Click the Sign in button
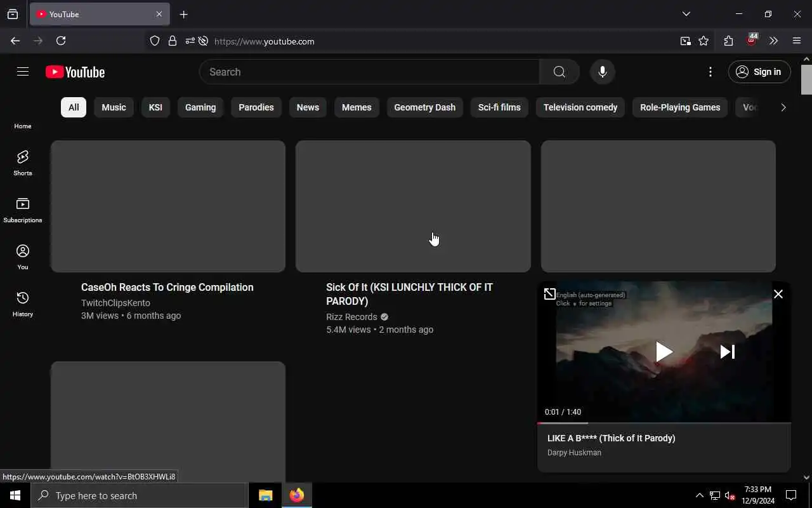This screenshot has width=812, height=508. click(x=759, y=72)
